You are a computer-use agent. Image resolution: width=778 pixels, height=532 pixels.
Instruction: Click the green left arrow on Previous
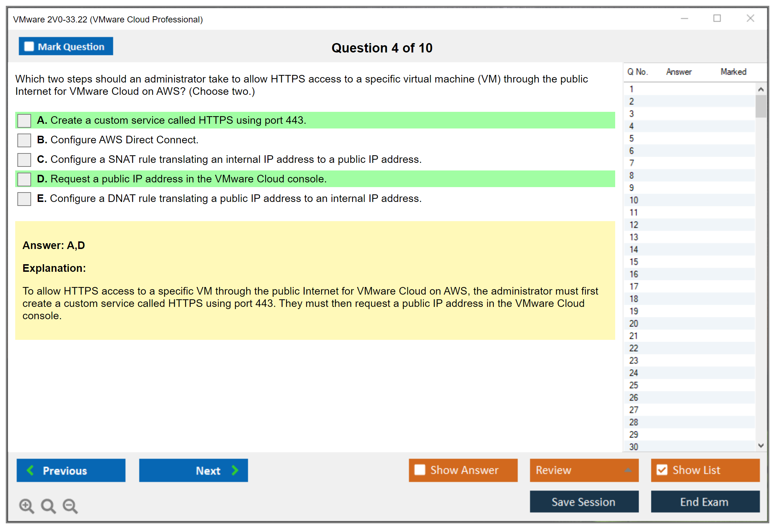pyautogui.click(x=30, y=470)
